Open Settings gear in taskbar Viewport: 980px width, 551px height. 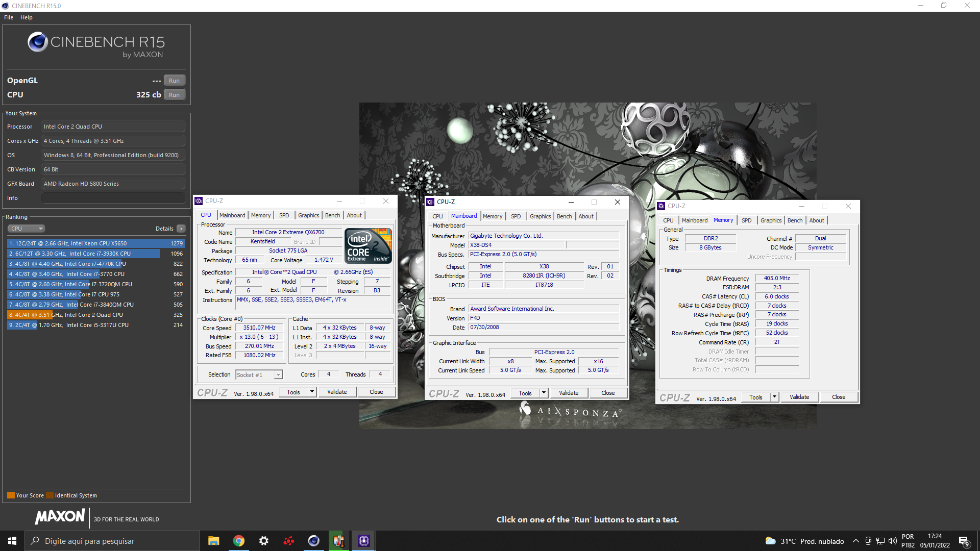click(x=264, y=541)
